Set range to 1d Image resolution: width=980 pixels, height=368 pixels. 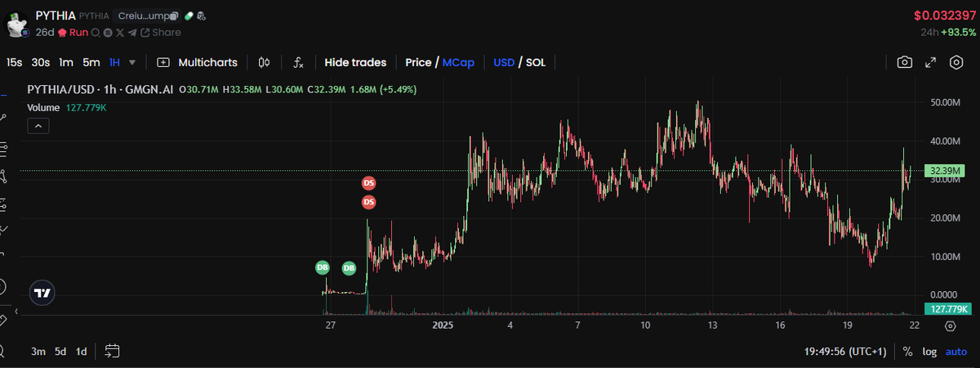coord(82,352)
